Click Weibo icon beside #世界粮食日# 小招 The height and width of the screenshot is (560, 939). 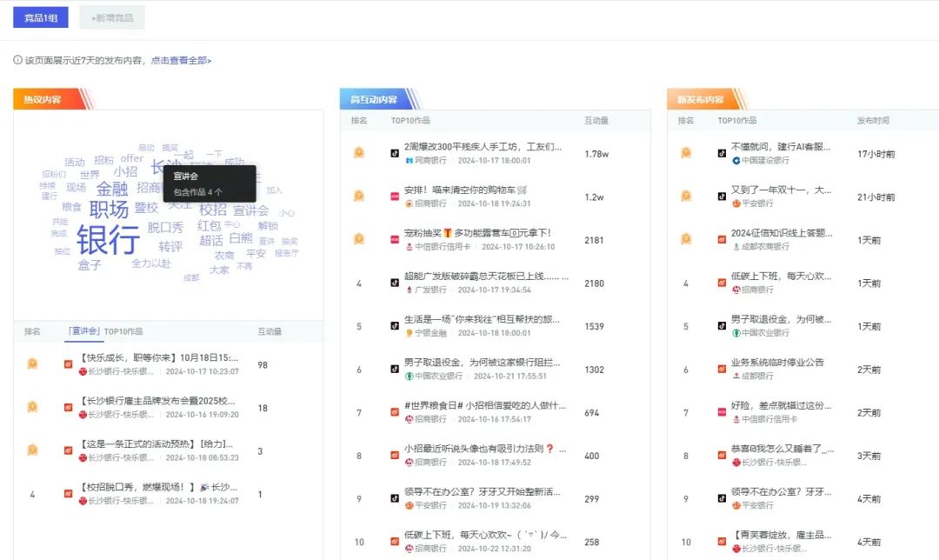(395, 412)
